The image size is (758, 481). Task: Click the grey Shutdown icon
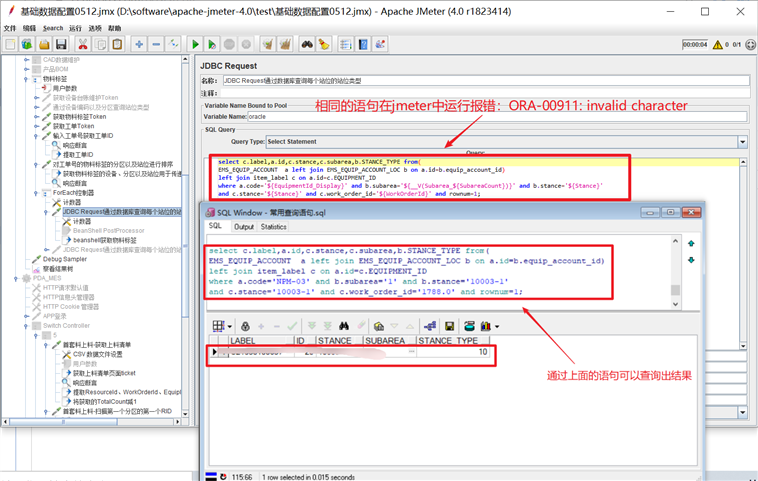coord(246,44)
